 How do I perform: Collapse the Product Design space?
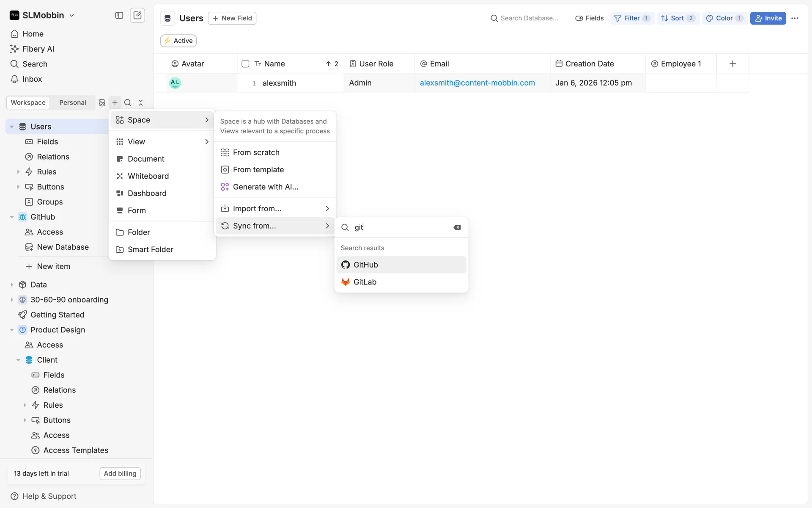click(12, 330)
